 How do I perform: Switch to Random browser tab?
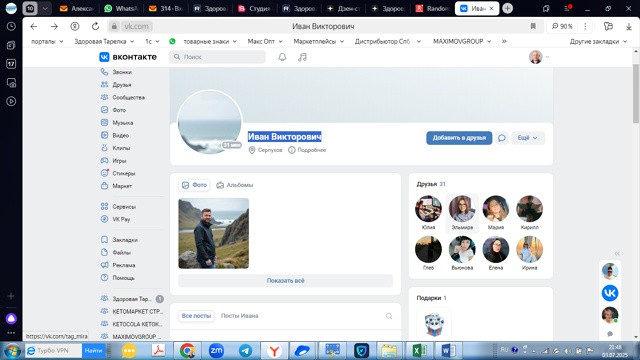click(432, 8)
